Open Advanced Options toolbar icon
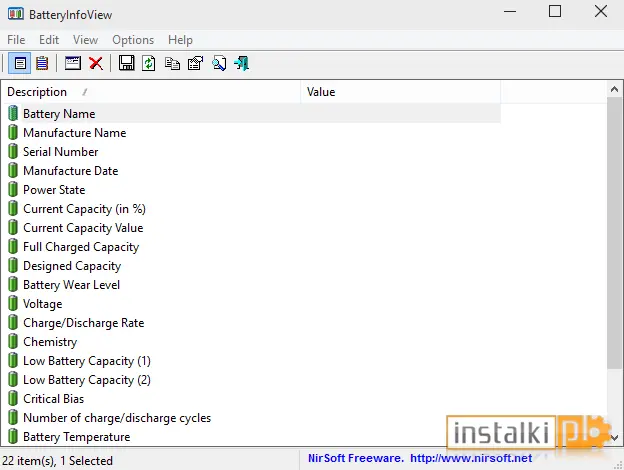 coord(73,63)
